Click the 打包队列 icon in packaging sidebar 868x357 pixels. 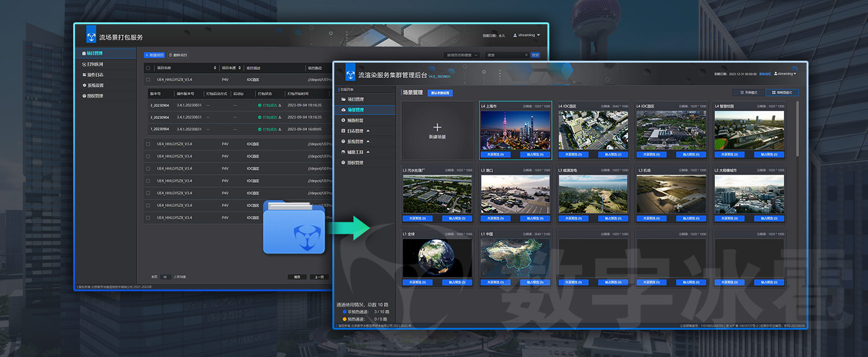point(84,64)
